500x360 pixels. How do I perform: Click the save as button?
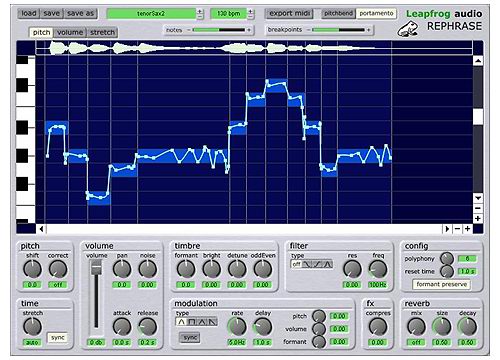[x=80, y=13]
